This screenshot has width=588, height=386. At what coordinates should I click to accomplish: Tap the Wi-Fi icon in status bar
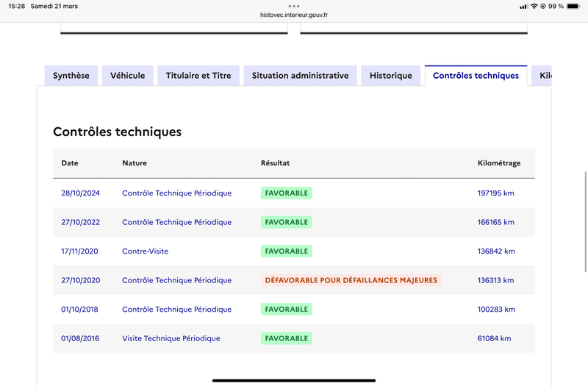tap(534, 6)
